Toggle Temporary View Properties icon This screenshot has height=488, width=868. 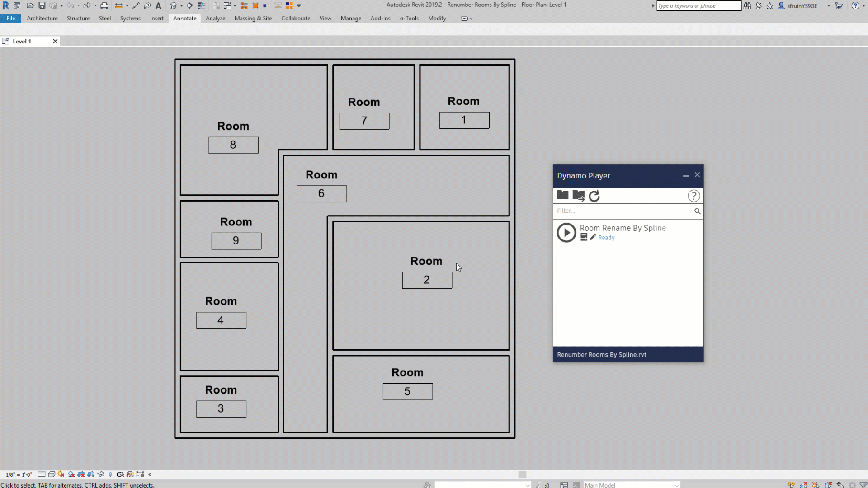(120, 474)
